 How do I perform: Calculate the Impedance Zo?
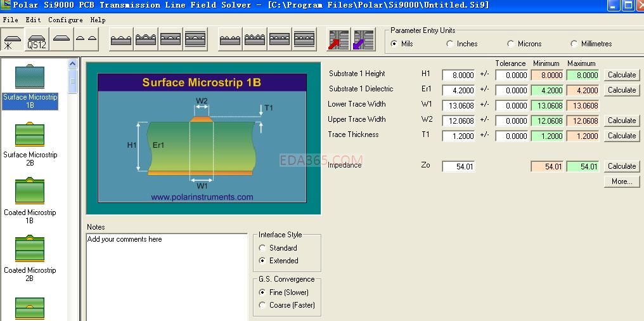pyautogui.click(x=622, y=166)
